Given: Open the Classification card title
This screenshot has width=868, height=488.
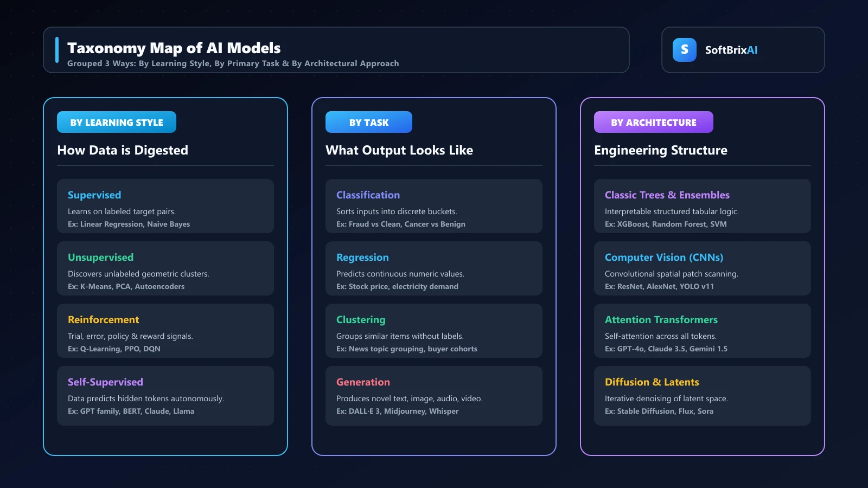Looking at the screenshot, I should pos(368,195).
